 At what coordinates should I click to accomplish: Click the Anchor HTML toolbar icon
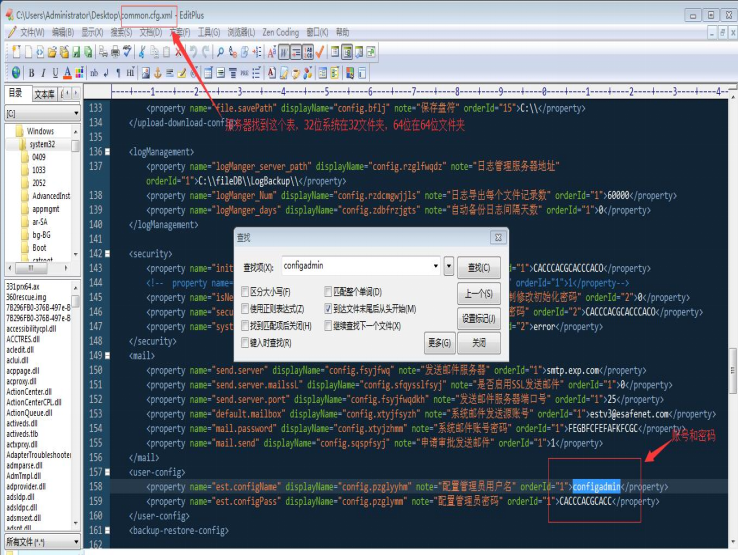click(x=158, y=72)
